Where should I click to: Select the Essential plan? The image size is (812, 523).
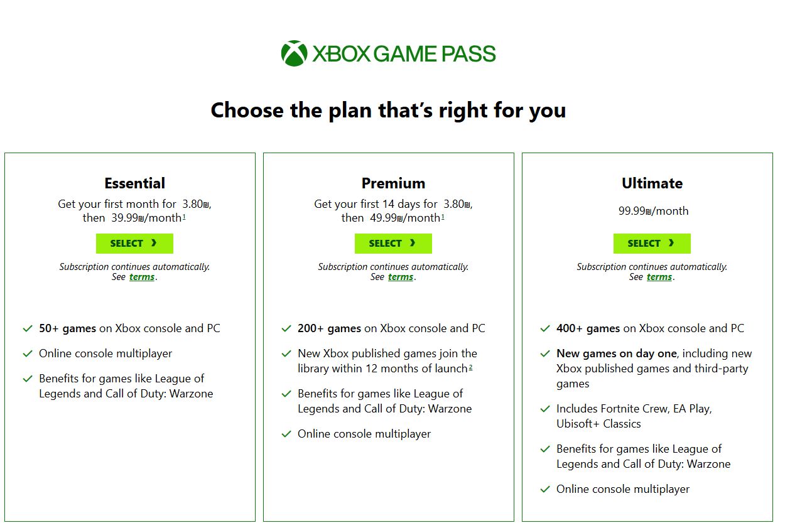134,244
